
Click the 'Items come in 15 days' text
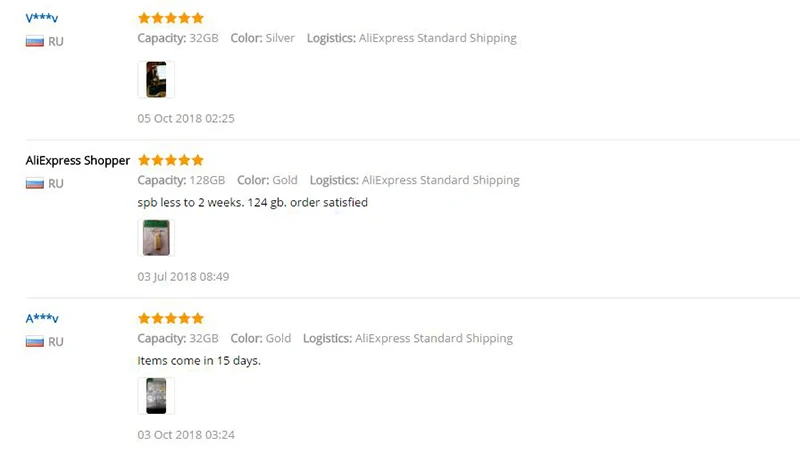point(199,361)
